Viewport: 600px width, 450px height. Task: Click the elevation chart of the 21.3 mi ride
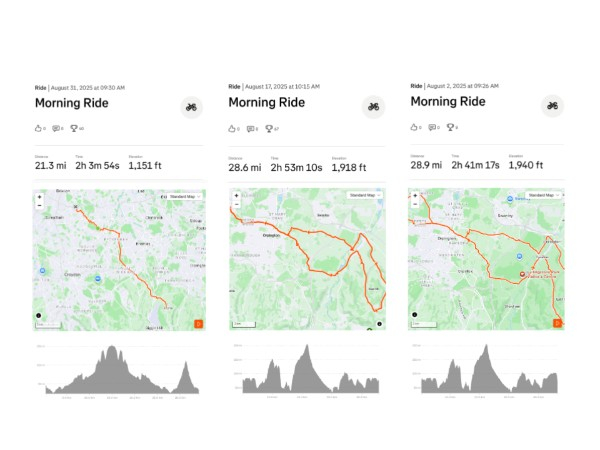[x=118, y=368]
